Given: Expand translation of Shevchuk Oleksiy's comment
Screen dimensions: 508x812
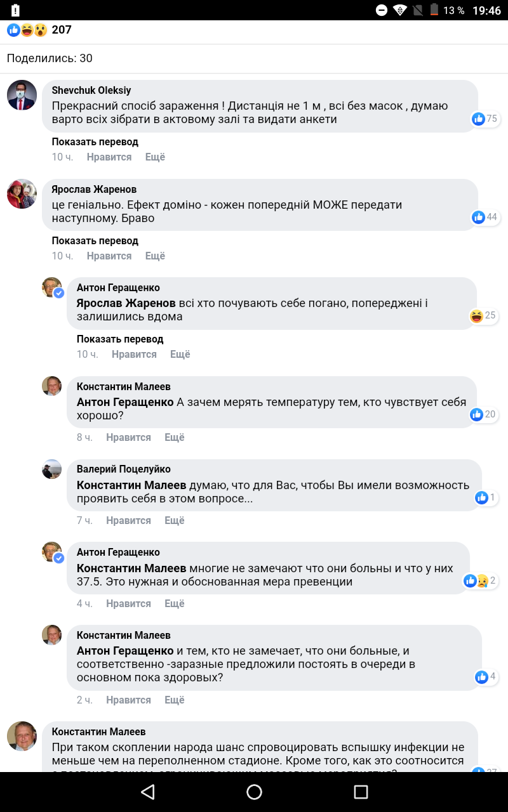Looking at the screenshot, I should 95,141.
